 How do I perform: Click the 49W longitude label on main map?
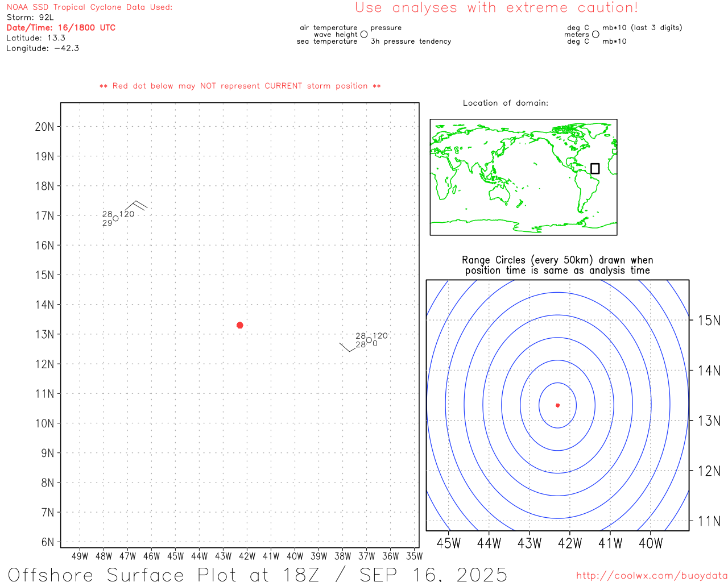[x=80, y=556]
